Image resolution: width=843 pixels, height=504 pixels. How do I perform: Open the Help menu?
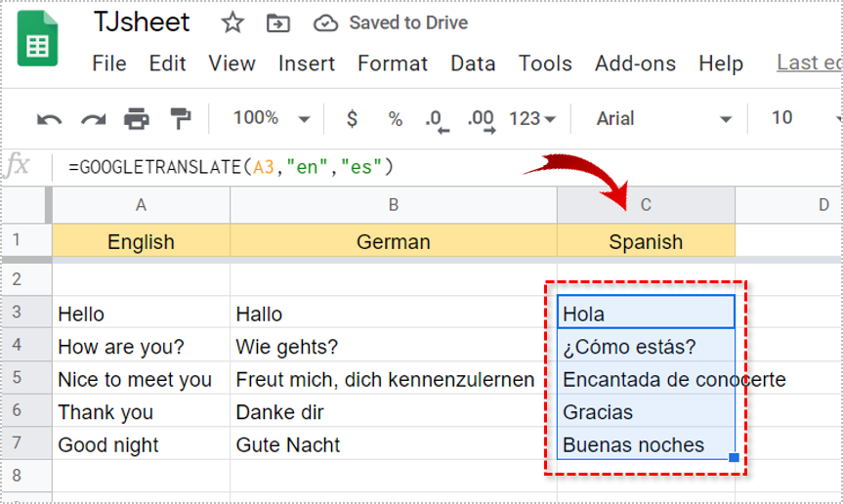click(x=721, y=63)
